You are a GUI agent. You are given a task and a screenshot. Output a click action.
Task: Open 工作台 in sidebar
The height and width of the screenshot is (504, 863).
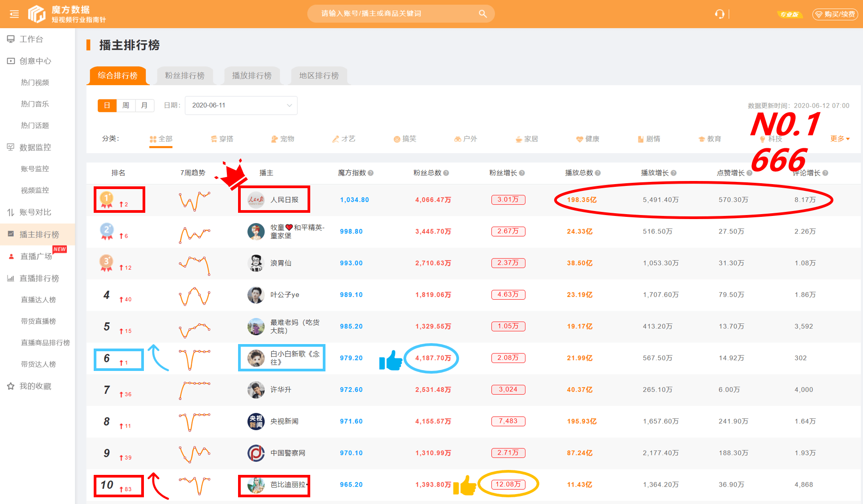click(31, 39)
